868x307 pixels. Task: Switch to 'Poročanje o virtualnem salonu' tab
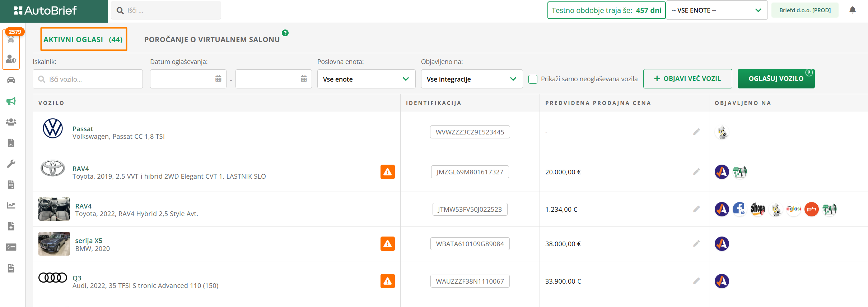[212, 40]
